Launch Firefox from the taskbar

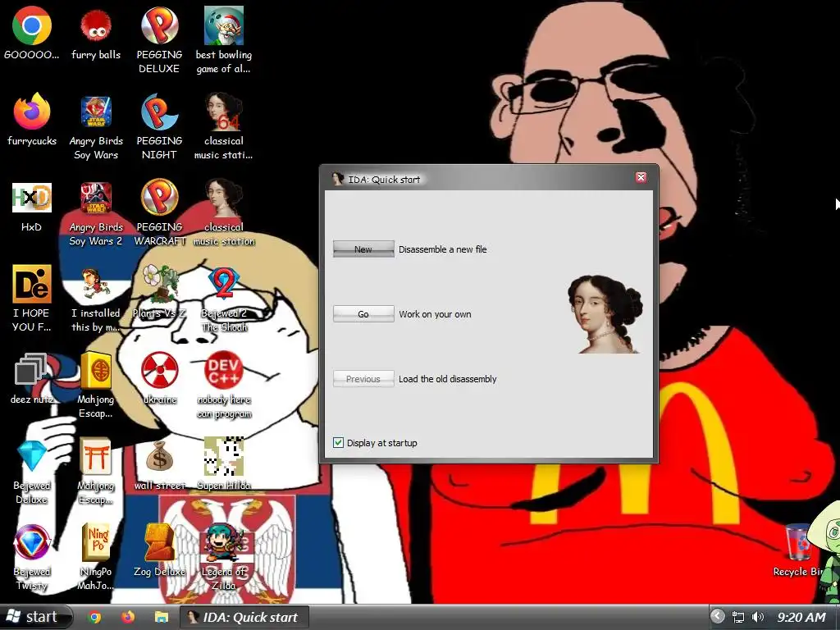point(128,617)
